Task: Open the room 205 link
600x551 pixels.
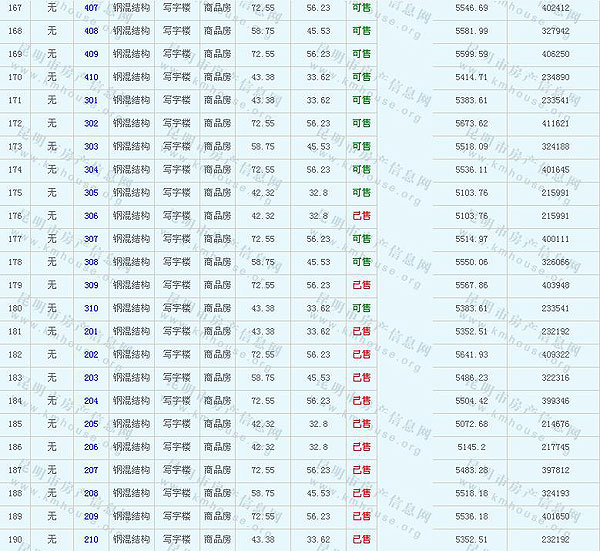Action: click(91, 424)
